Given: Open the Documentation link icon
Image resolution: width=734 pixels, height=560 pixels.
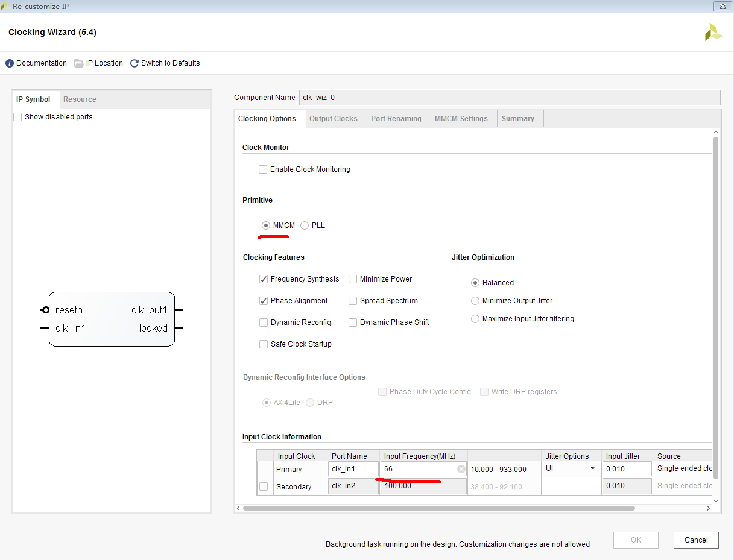Looking at the screenshot, I should 10,63.
